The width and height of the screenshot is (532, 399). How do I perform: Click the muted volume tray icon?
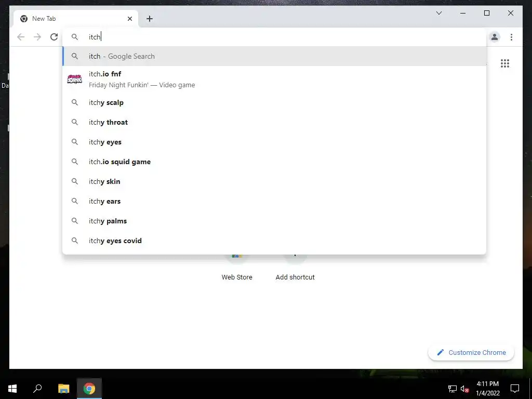pos(464,389)
